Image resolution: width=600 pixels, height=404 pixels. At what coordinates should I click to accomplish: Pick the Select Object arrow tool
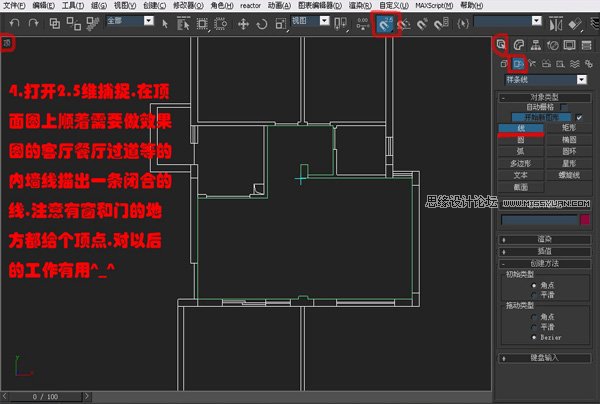tap(165, 24)
